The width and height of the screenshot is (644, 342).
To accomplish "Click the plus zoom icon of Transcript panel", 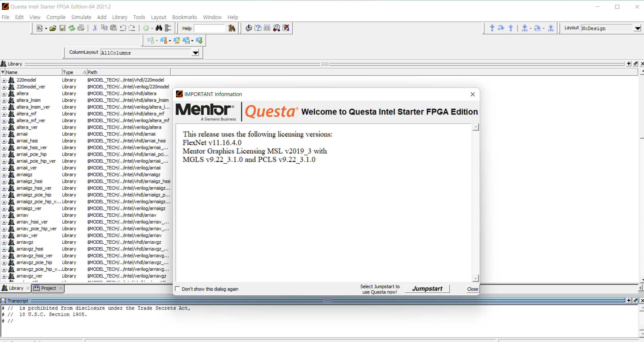I will tap(629, 300).
